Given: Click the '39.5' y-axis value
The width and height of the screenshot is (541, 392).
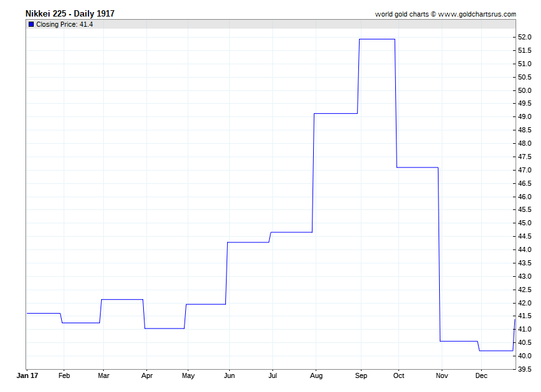Looking at the screenshot, I should click(x=524, y=369).
